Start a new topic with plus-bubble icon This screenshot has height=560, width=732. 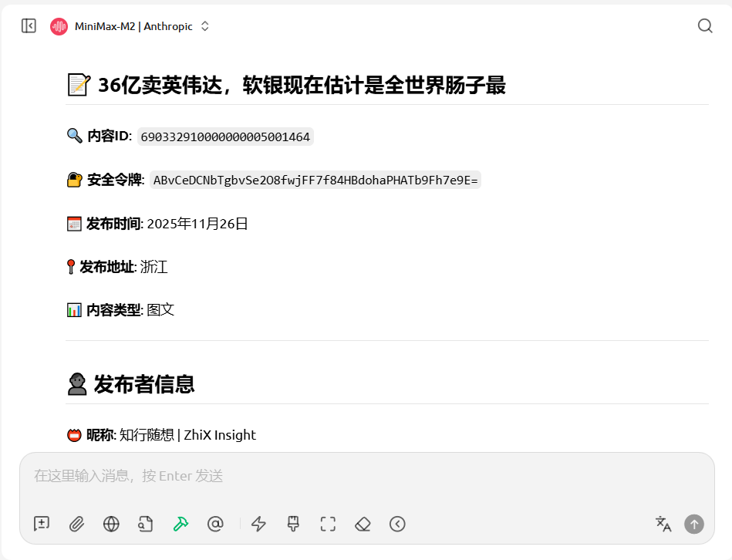pyautogui.click(x=42, y=524)
